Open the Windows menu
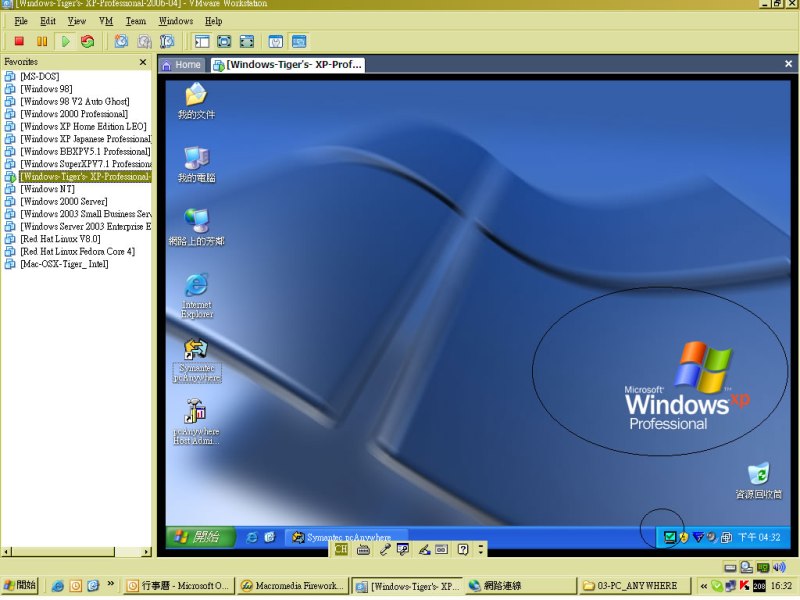Viewport: 800px width, 600px height. click(176, 21)
